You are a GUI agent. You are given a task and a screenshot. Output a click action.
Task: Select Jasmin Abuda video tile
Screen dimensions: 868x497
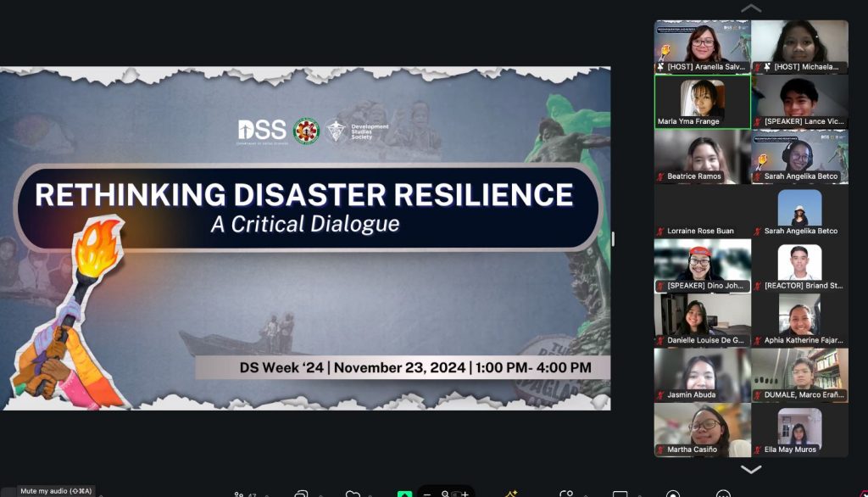click(x=703, y=375)
